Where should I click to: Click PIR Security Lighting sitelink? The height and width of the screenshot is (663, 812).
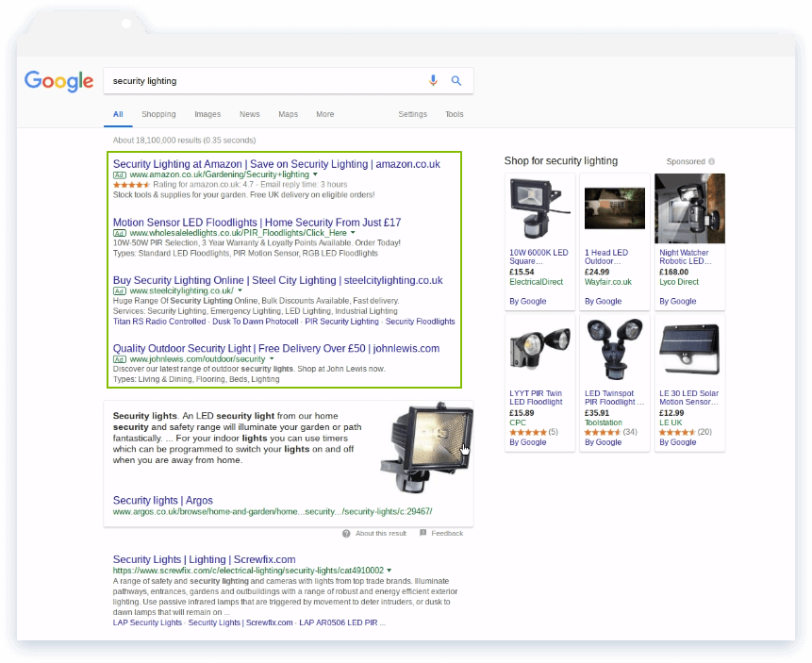click(x=341, y=322)
